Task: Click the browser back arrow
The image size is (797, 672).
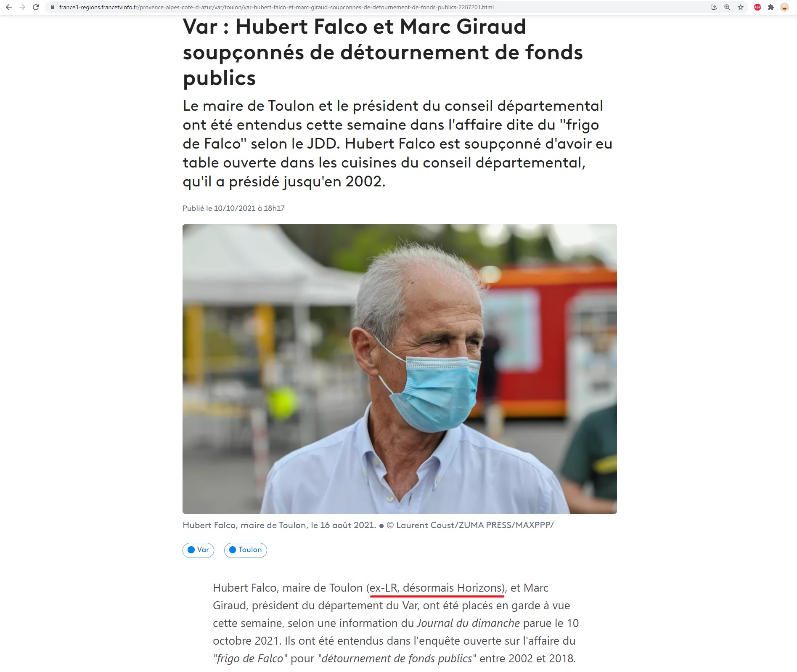Action: [9, 7]
